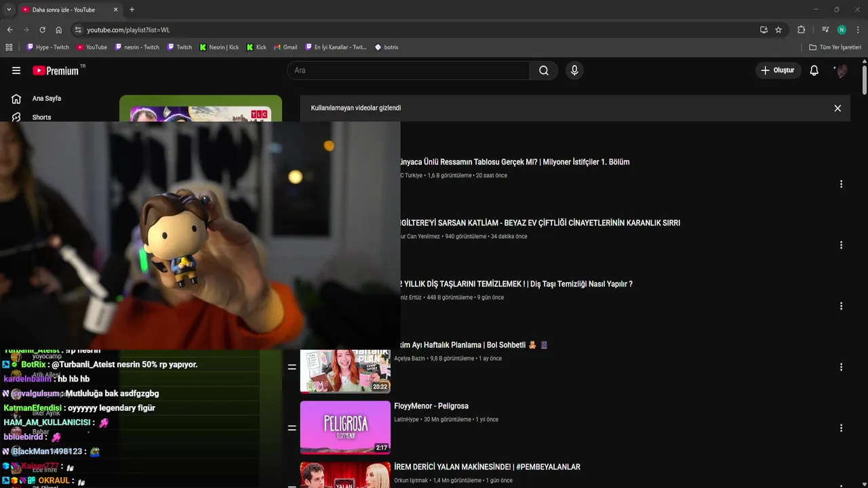Open the Twitch bookmark
This screenshot has width=868, height=488.
(179, 47)
